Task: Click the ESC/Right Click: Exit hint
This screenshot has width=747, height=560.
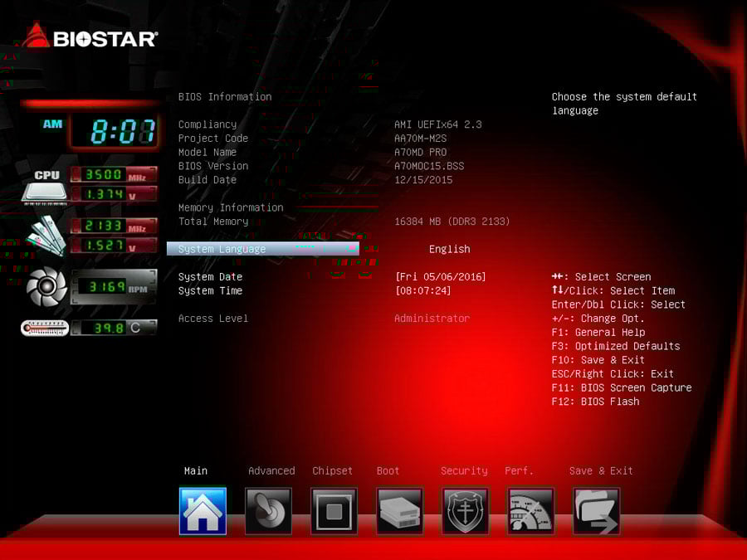Action: (613, 373)
